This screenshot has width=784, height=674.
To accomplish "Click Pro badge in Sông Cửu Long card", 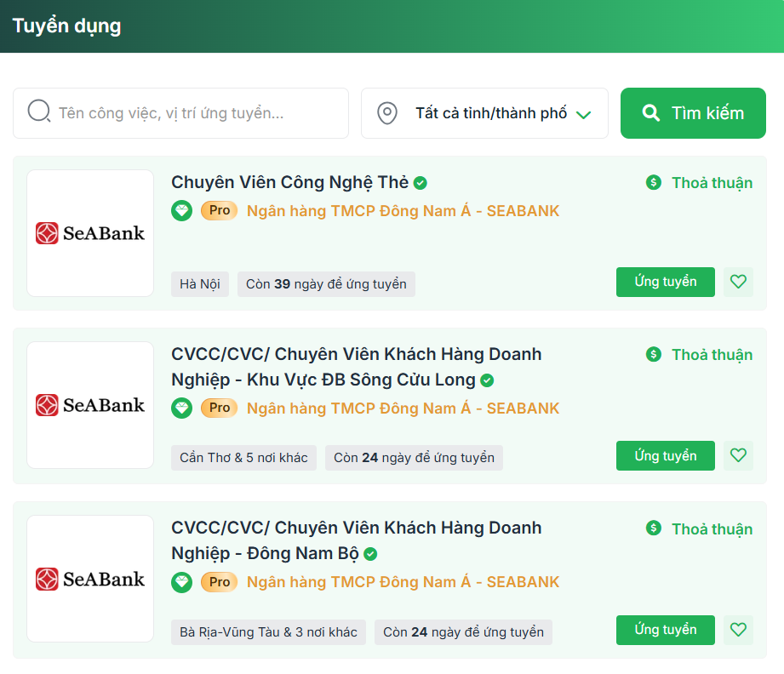I will (219, 408).
